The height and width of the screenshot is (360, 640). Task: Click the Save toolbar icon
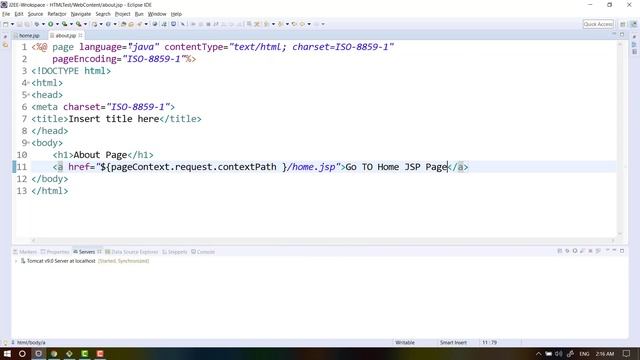pos(20,24)
